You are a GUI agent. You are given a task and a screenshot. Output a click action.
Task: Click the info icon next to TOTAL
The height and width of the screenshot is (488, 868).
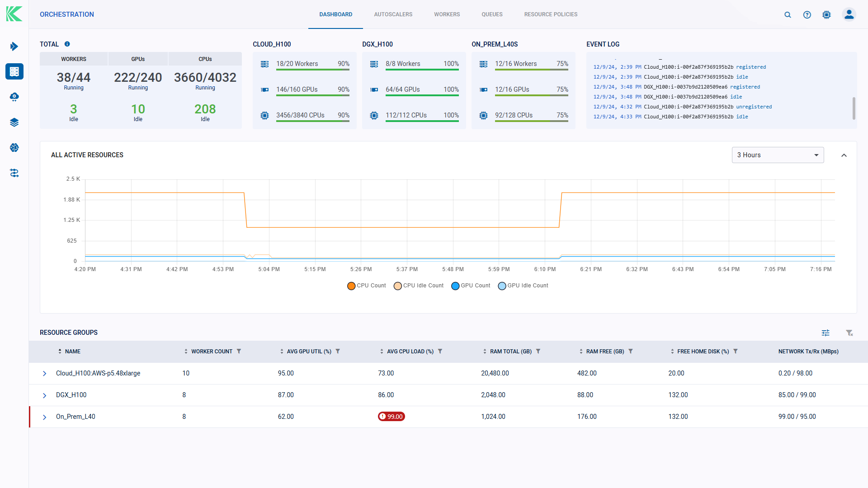67,44
